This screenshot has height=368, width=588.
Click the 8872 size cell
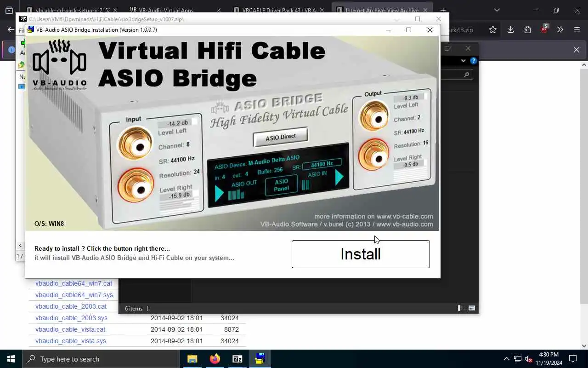pyautogui.click(x=231, y=329)
